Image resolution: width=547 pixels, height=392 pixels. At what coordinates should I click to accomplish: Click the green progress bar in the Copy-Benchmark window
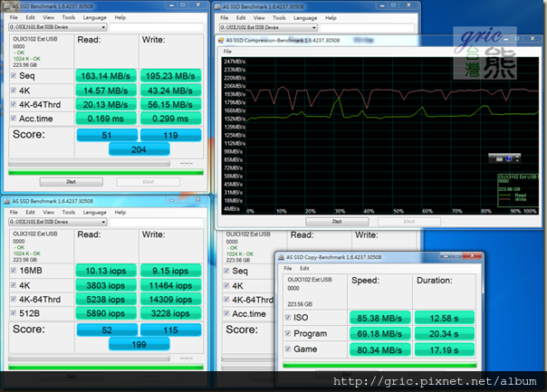tap(379, 365)
